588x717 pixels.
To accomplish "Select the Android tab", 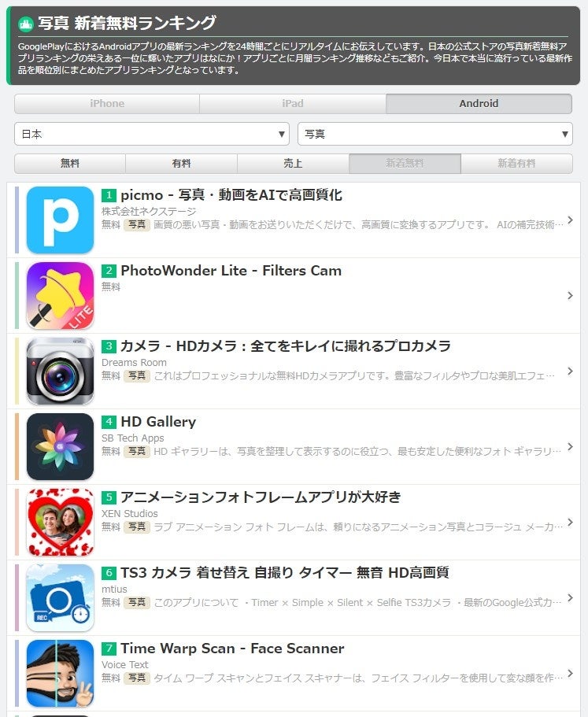I will [479, 104].
